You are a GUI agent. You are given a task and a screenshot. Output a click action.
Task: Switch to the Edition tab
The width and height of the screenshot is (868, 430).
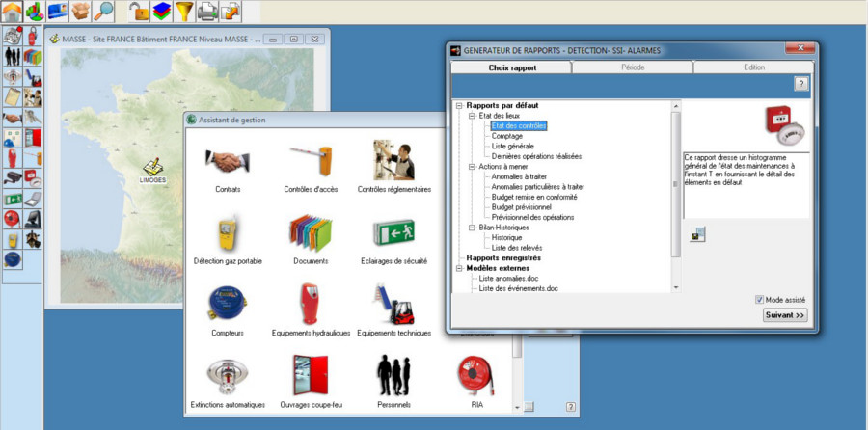tap(754, 67)
